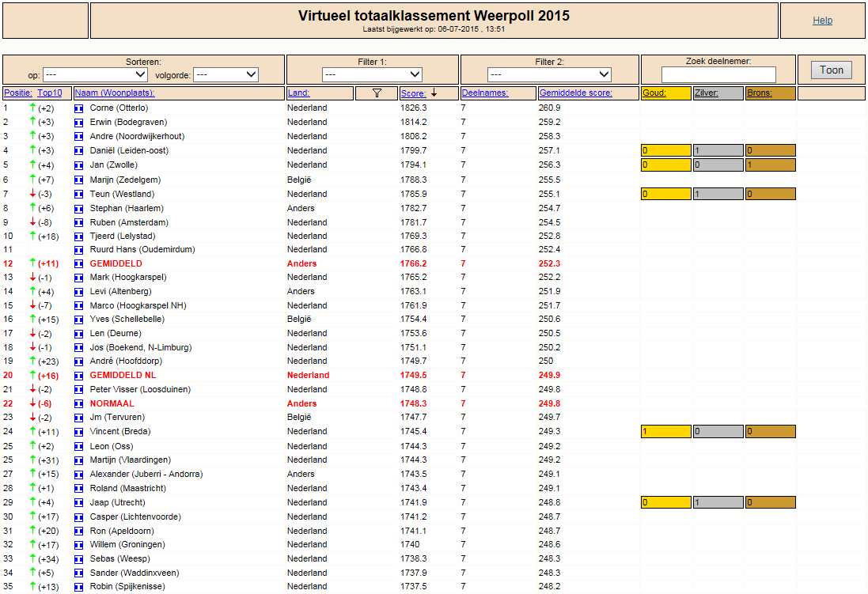
Task: Click the blue icon next to Robin (Spijkenisse)
Action: (78, 587)
